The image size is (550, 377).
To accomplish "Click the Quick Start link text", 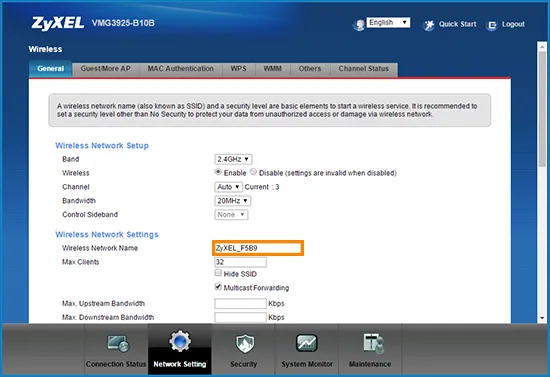I will (457, 24).
